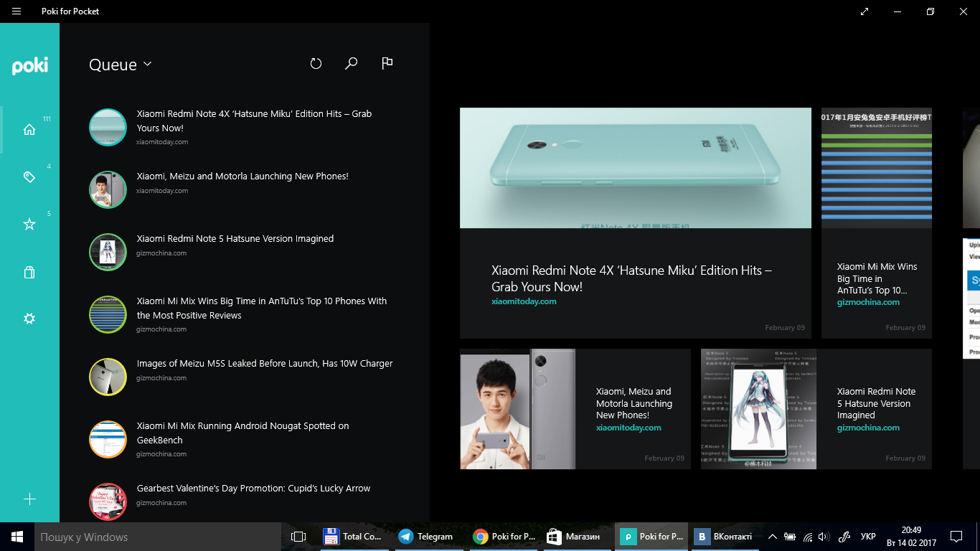Show hidden system tray icons

click(x=772, y=537)
